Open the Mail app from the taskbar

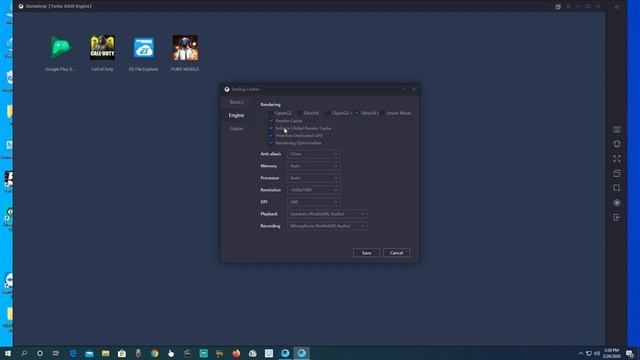point(89,353)
